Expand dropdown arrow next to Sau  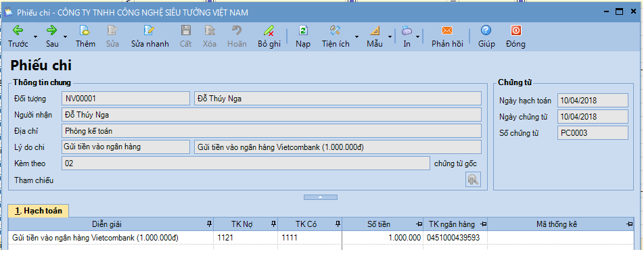(66, 36)
